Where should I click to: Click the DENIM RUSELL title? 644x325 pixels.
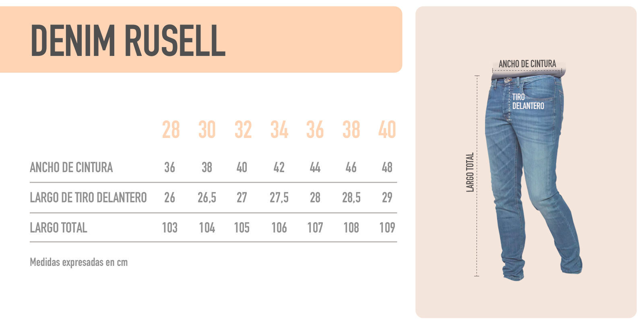point(128,40)
